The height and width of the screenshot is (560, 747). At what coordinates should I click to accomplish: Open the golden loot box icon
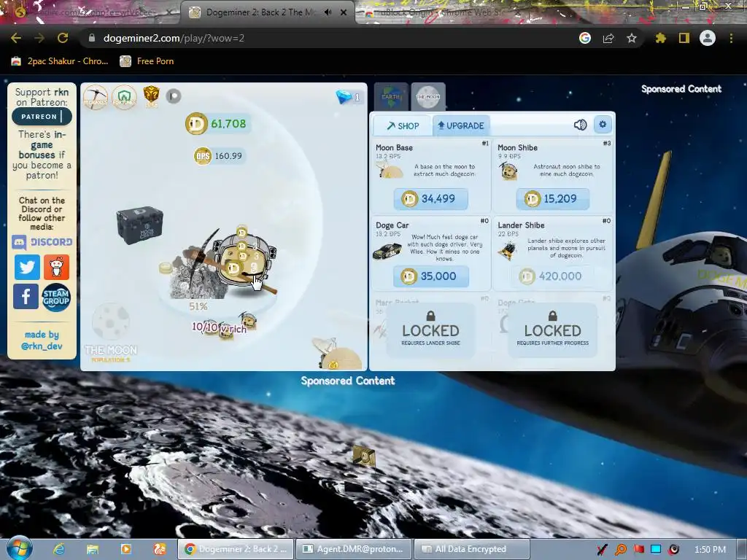pos(152,96)
